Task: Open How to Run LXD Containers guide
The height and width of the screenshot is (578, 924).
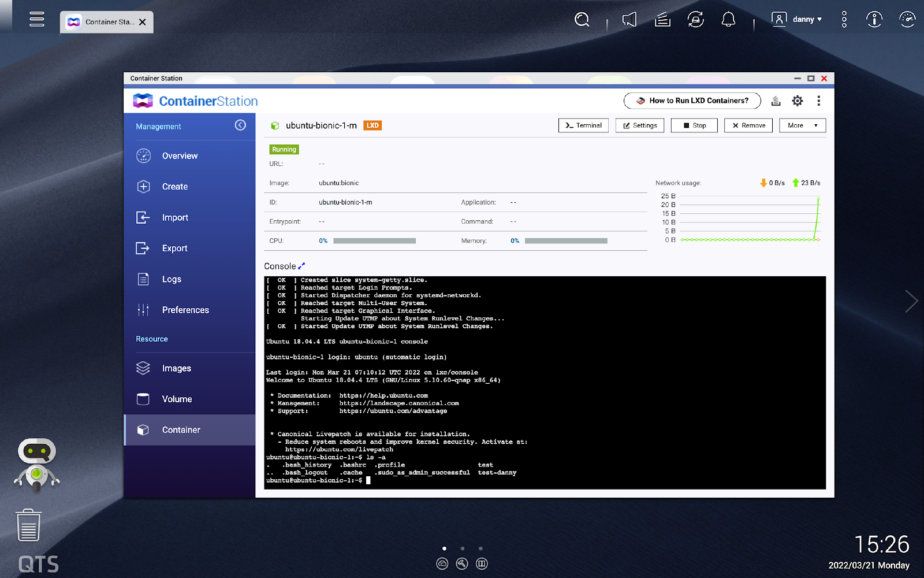Action: point(692,101)
